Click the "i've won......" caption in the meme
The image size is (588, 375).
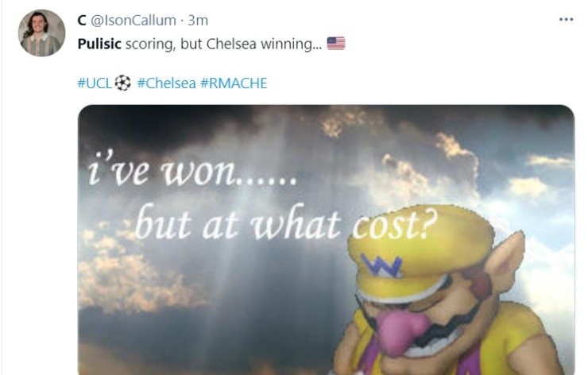pyautogui.click(x=192, y=169)
